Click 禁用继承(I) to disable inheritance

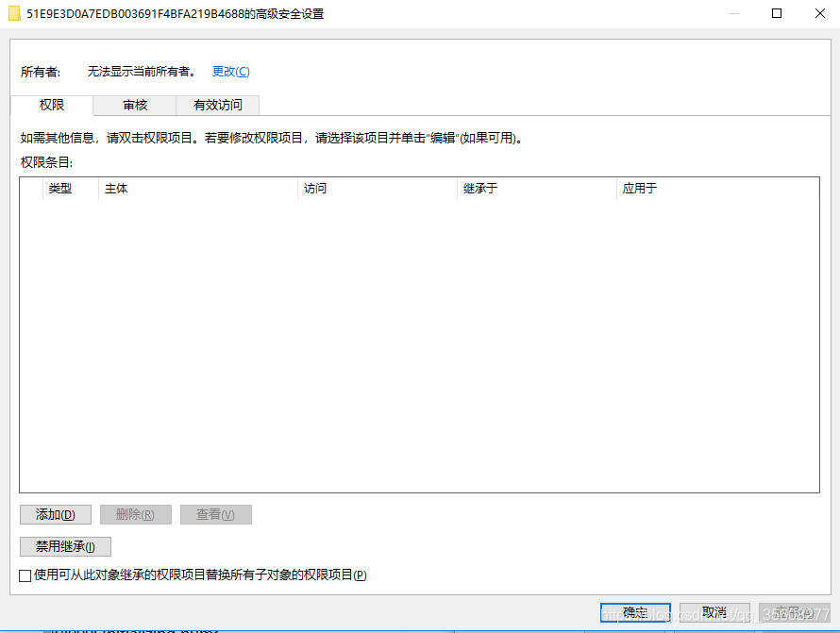(65, 546)
